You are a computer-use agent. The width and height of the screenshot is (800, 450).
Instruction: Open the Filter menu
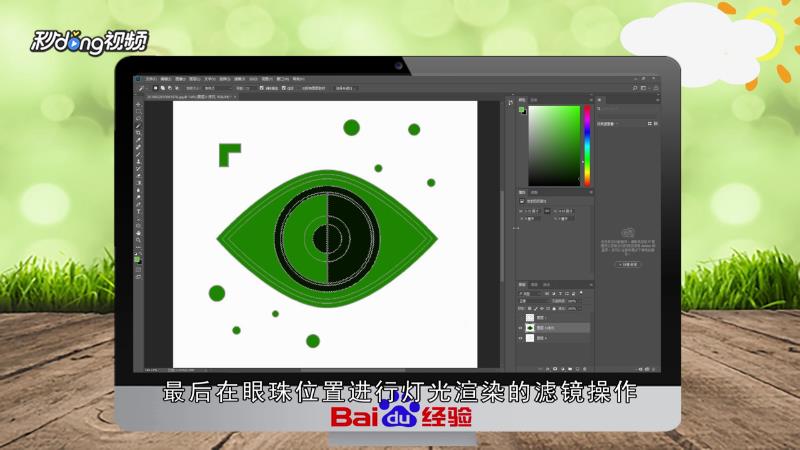(239, 79)
